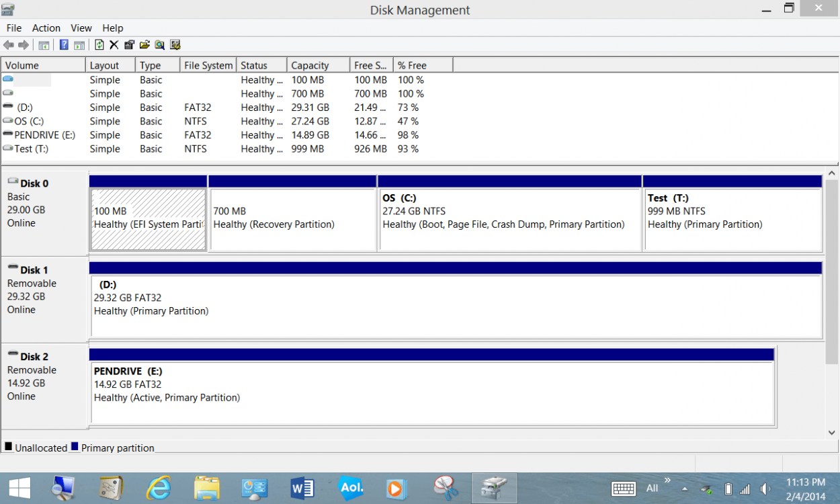Click the Refresh toolbar icon
Viewport: 840px width, 504px height.
(x=99, y=45)
